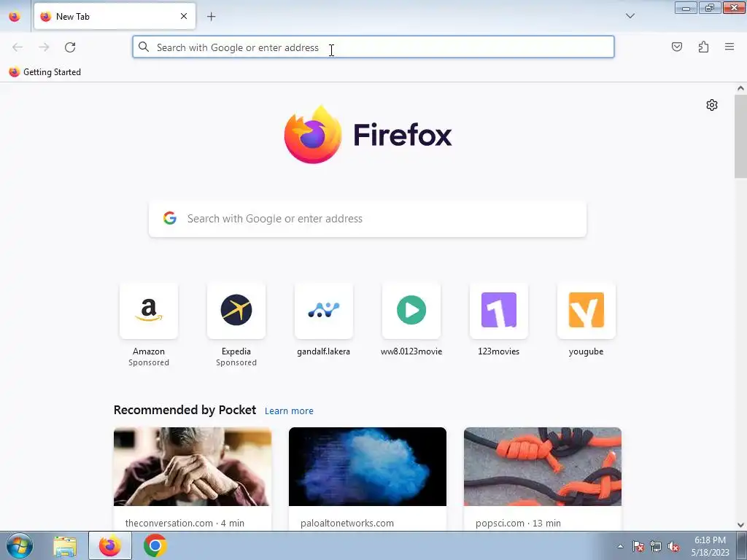Click the muted volume tray icon
The width and height of the screenshot is (747, 560).
click(673, 546)
